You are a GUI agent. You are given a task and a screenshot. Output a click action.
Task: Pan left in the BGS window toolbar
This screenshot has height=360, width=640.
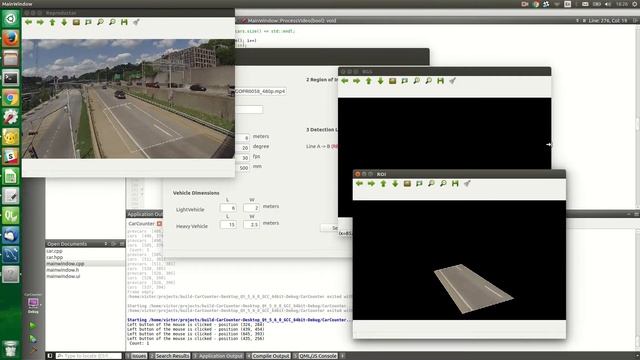[345, 81]
